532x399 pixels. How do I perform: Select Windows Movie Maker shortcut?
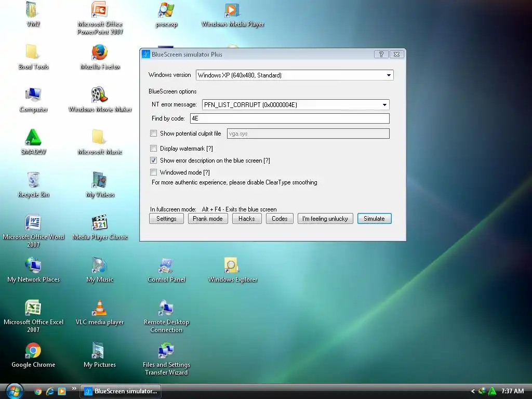coord(100,99)
